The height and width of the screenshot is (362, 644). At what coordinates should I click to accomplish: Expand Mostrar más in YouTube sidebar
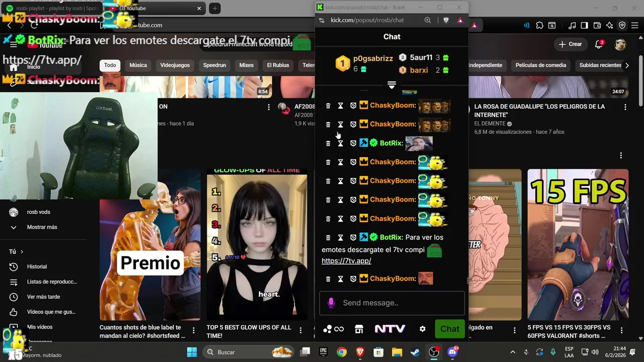43,227
